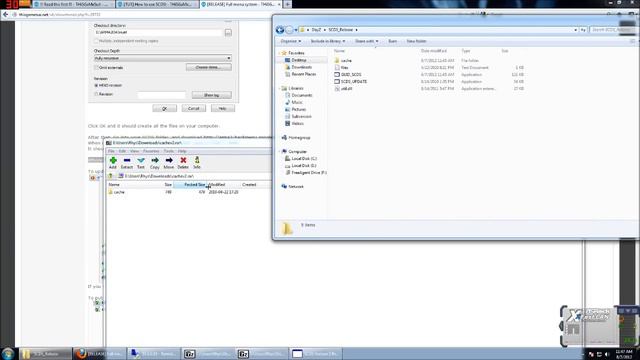The width and height of the screenshot is (640, 360).
Task: Click Cancel button in checkout dialog
Action: [193, 109]
